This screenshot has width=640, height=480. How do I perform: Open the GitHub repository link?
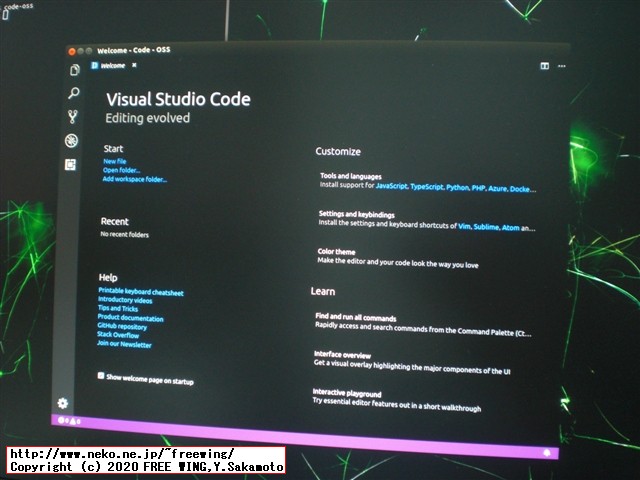[122, 326]
